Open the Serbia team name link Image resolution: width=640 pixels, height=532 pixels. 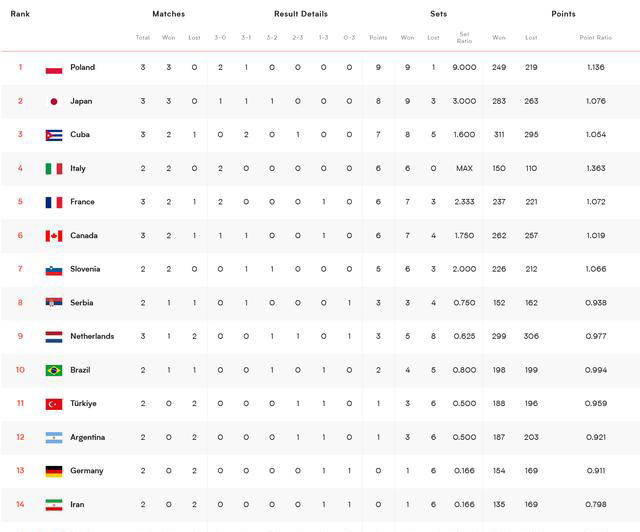pyautogui.click(x=82, y=303)
